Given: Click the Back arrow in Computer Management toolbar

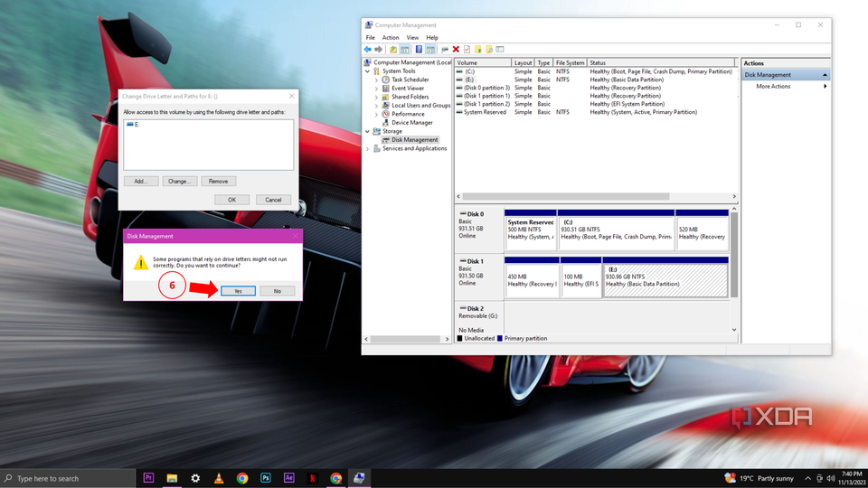Looking at the screenshot, I should click(x=368, y=49).
